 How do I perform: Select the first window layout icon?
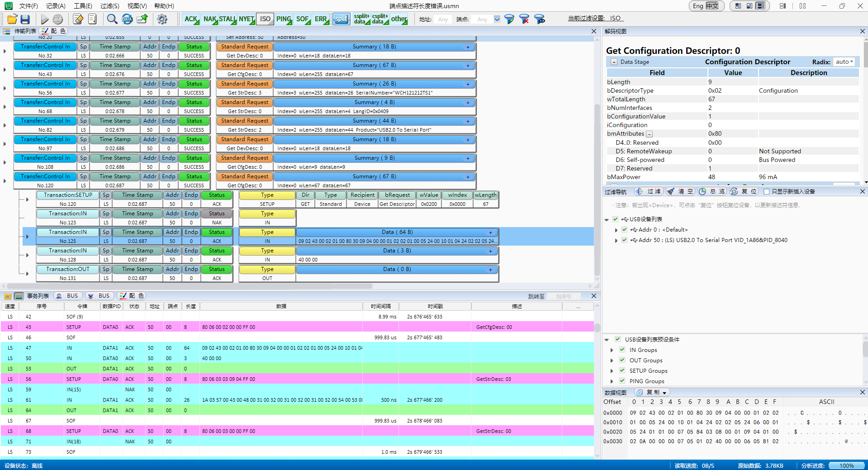tap(738, 6)
